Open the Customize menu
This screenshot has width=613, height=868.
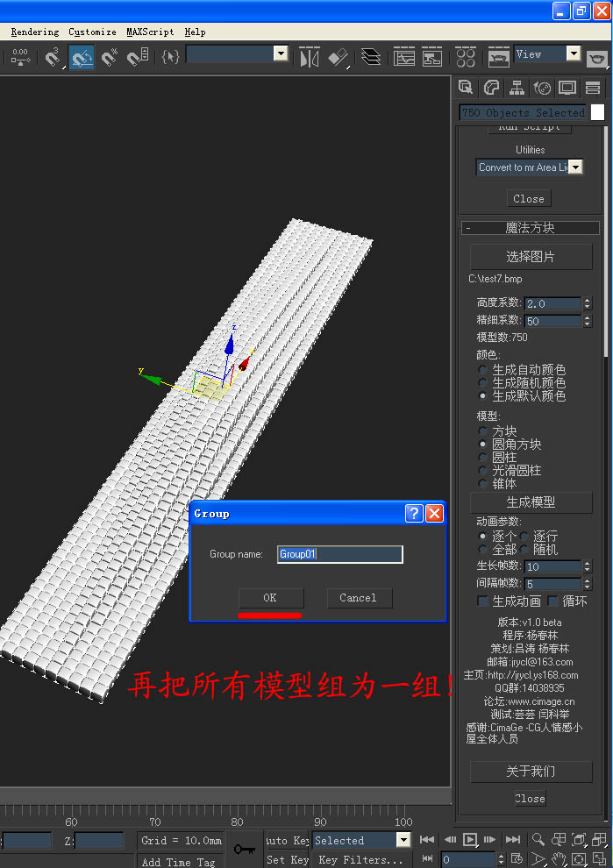point(92,32)
